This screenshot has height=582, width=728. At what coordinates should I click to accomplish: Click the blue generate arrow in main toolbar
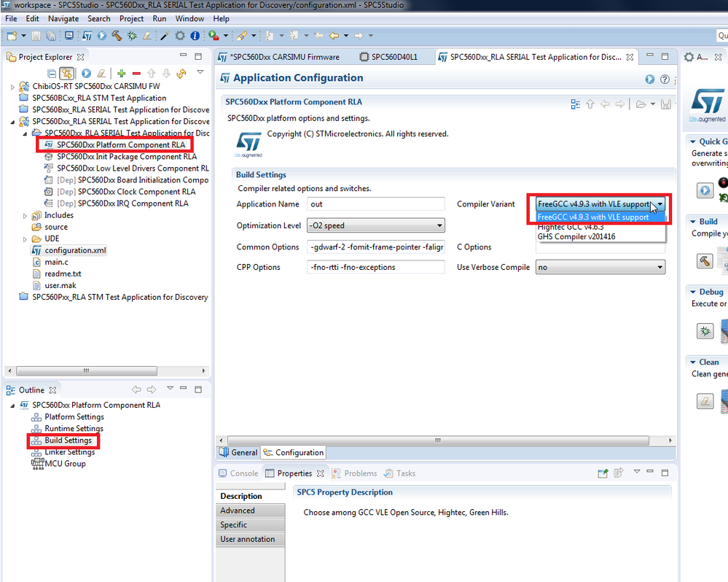102,36
